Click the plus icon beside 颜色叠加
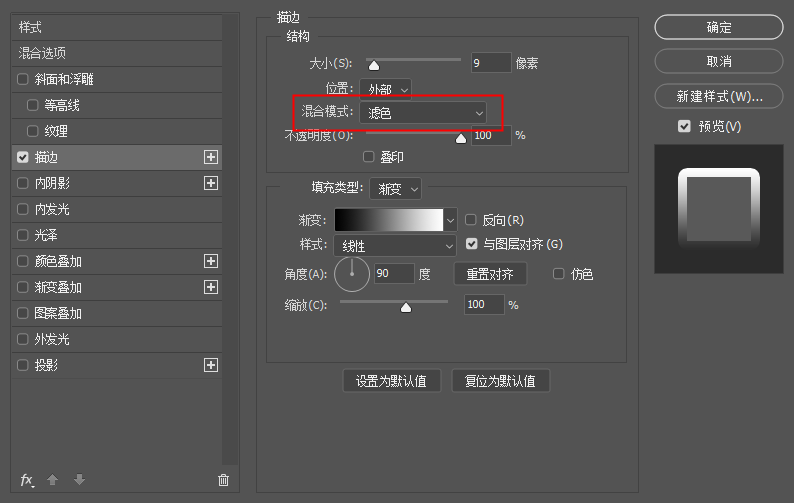Image resolution: width=794 pixels, height=503 pixels. (211, 261)
